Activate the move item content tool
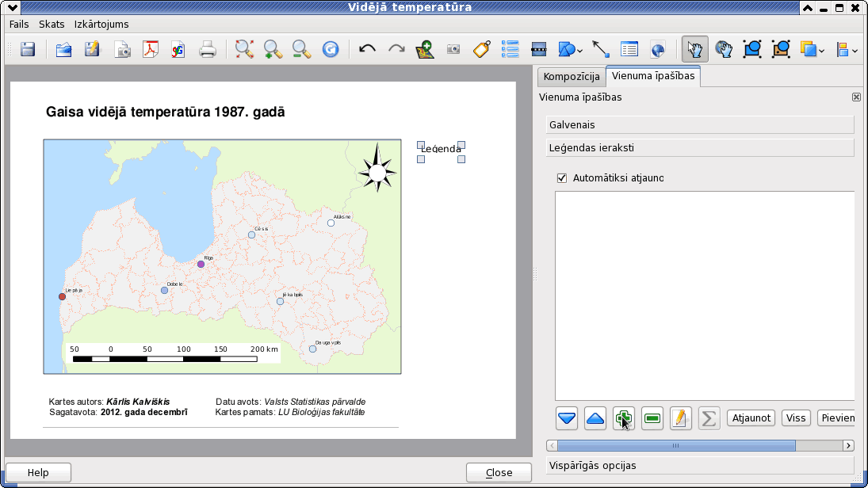This screenshot has width=868, height=488. coord(724,49)
